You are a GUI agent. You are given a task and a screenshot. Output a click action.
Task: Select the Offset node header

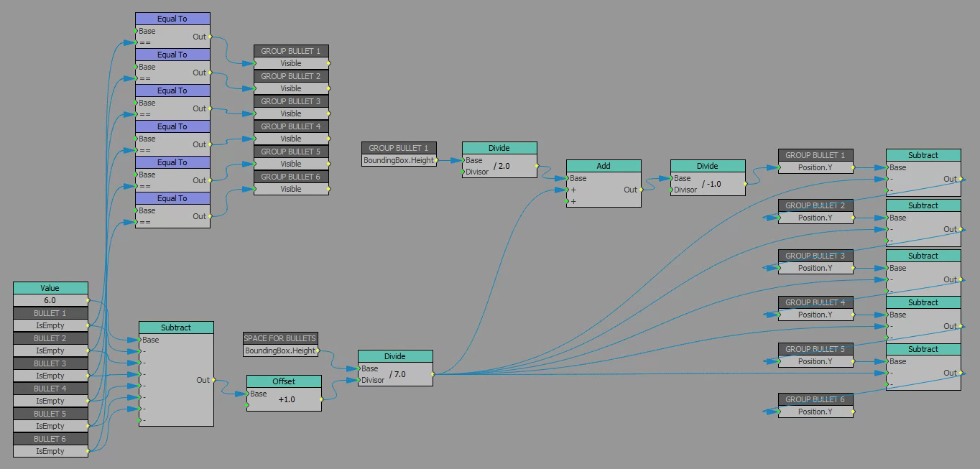click(284, 381)
